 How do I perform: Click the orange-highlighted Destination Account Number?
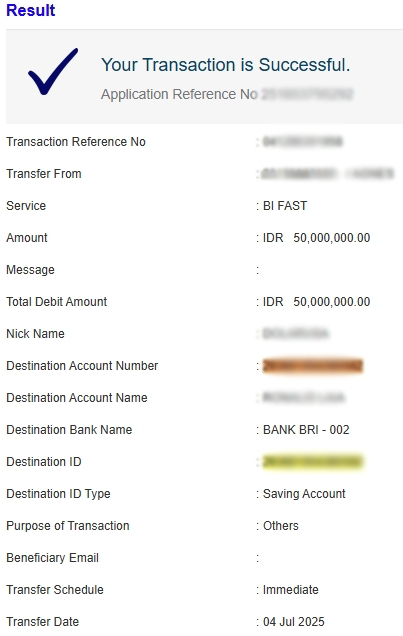click(x=313, y=365)
